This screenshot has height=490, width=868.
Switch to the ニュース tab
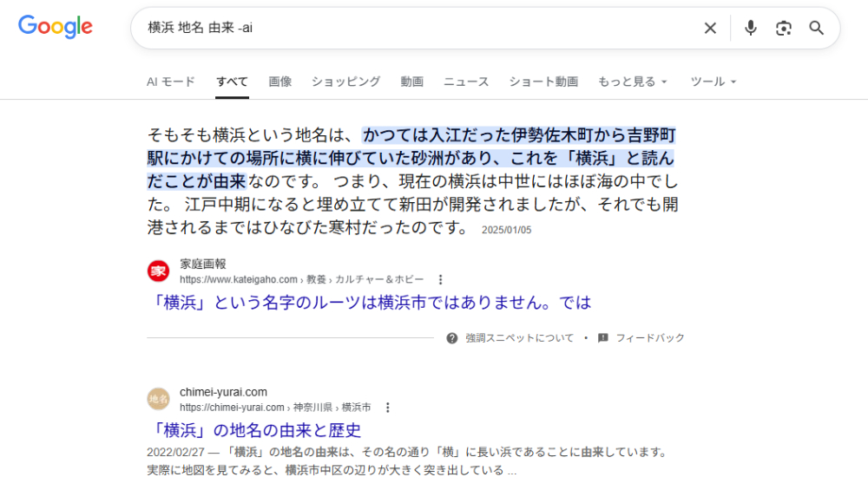coord(466,82)
